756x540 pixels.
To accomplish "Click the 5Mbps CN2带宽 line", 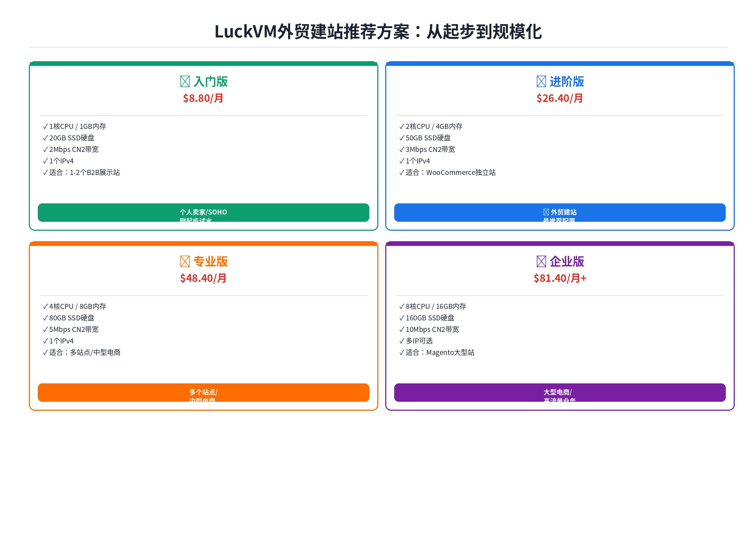I will coord(71,329).
